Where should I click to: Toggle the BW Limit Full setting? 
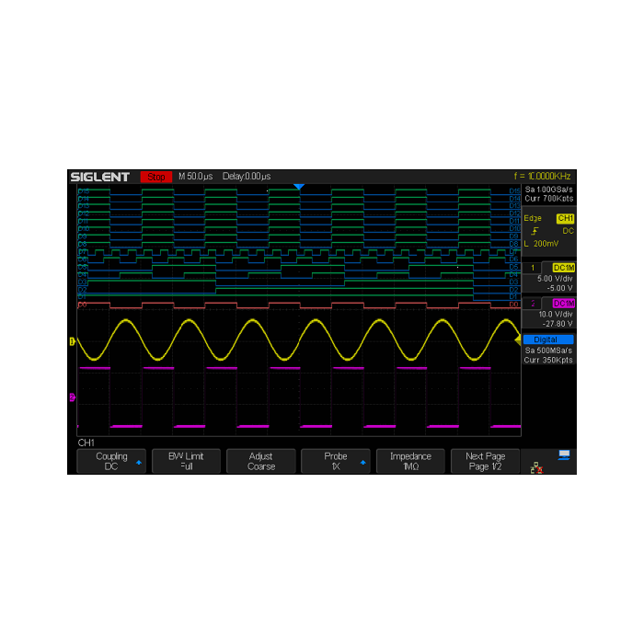tap(186, 461)
